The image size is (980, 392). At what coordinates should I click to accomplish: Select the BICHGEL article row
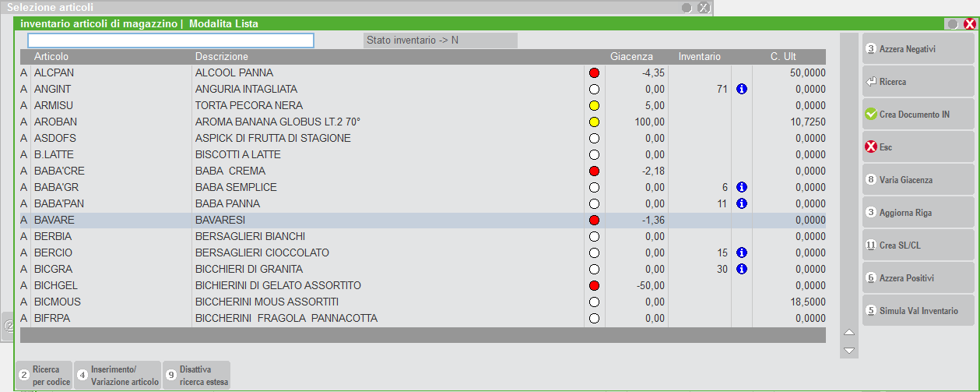[311, 286]
